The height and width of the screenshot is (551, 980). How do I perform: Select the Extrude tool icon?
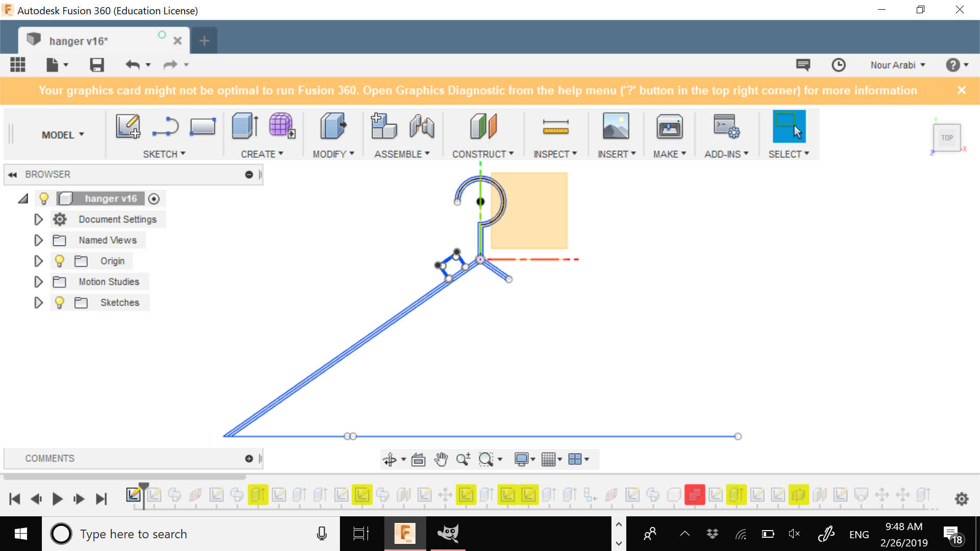point(245,126)
